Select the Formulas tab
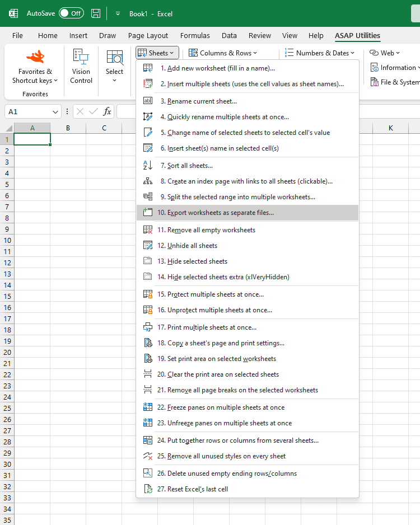The image size is (420, 525). click(195, 35)
